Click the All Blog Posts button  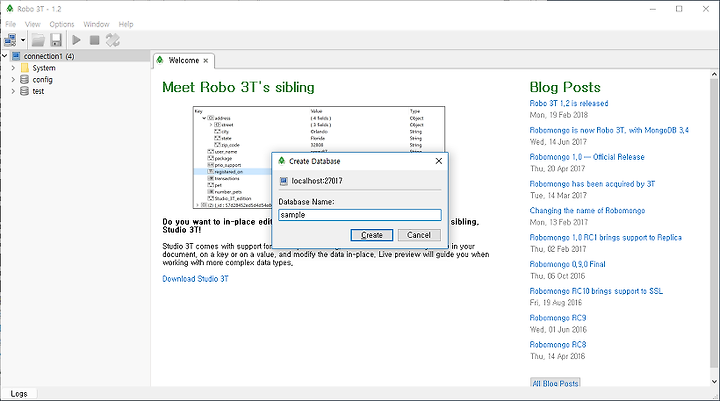555,383
